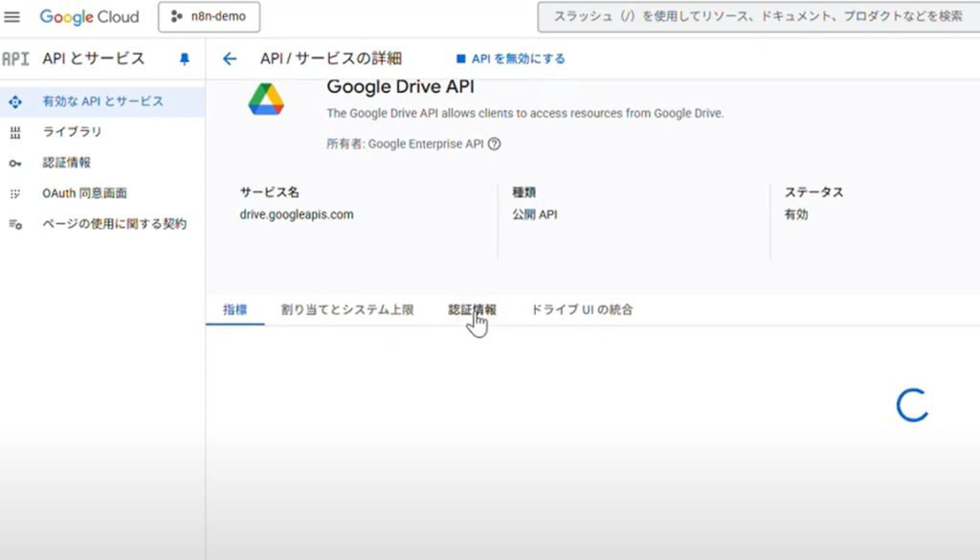Focus the resource search box

pos(758,17)
